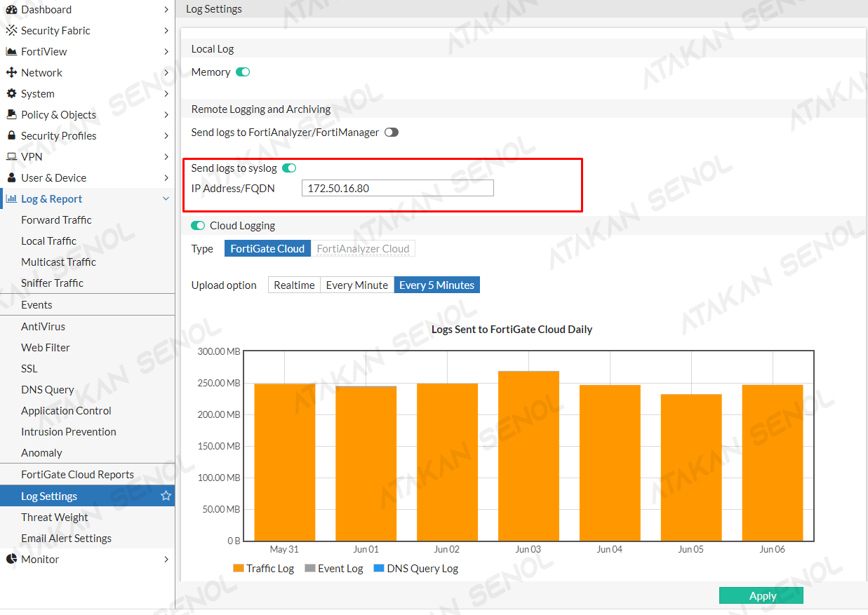Click the favorite star on Log Settings
The height and width of the screenshot is (615, 868).
coord(166,496)
